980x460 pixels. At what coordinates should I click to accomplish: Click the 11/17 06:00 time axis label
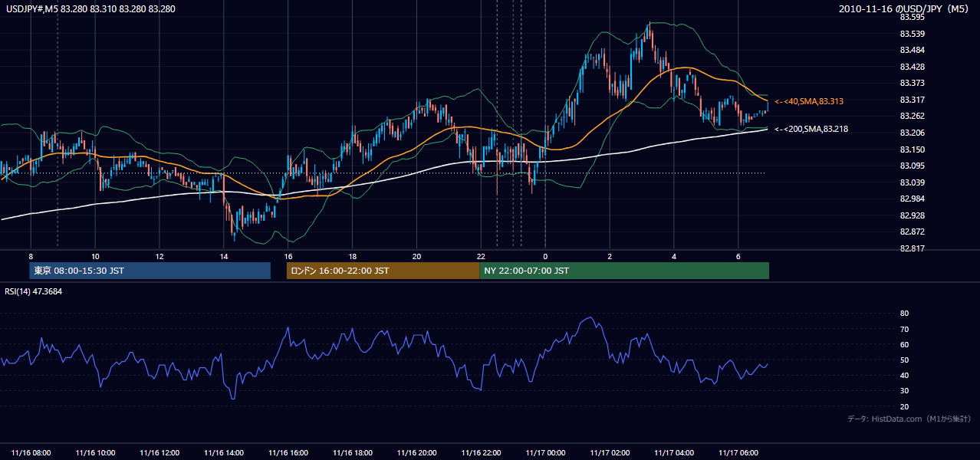tap(738, 453)
